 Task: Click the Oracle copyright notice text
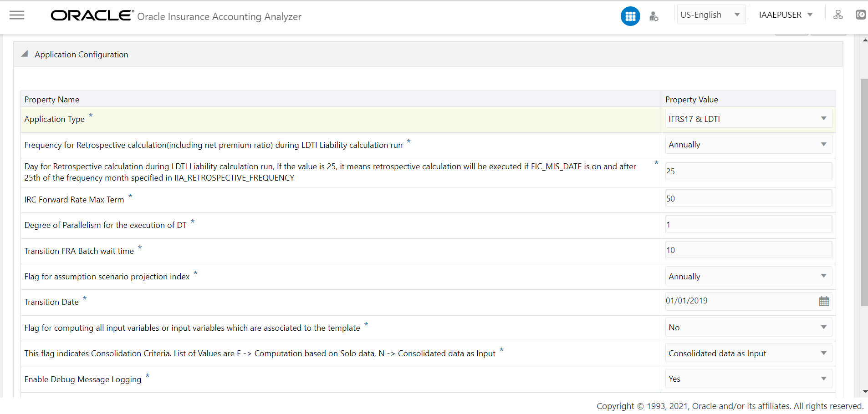(730, 406)
